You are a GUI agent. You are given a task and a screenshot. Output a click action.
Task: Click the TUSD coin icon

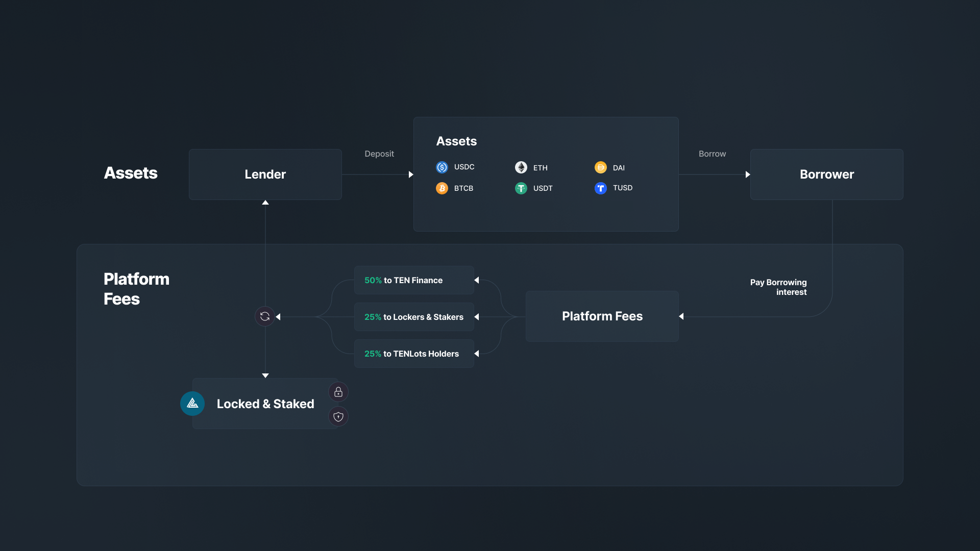tap(601, 188)
